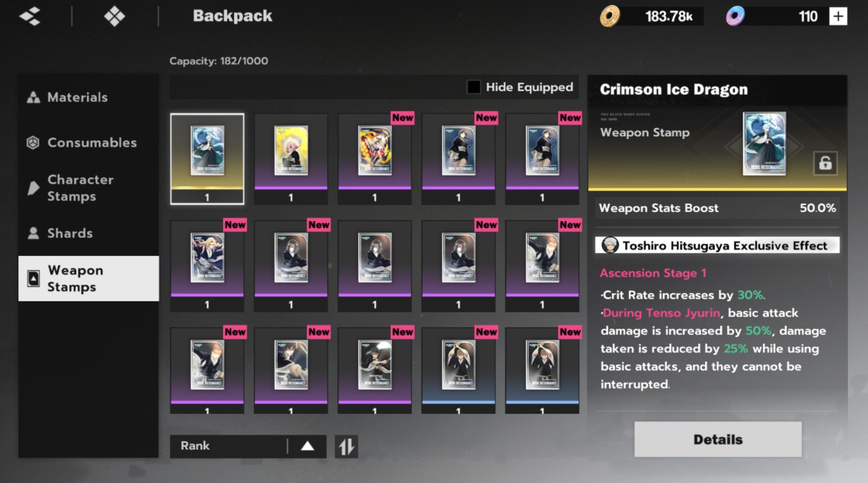
Task: Click the Toshiro Hitsugaya portrait icon
Action: tap(610, 245)
